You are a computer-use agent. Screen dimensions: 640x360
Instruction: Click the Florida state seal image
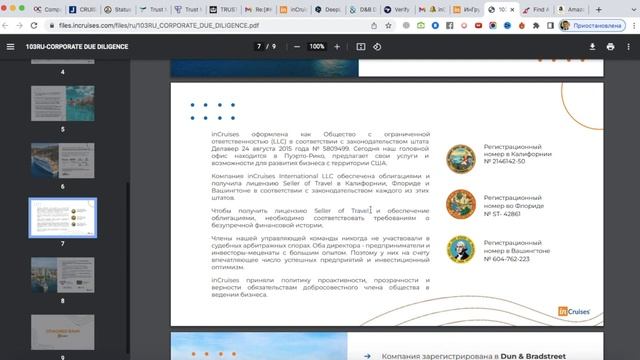pos(461,204)
